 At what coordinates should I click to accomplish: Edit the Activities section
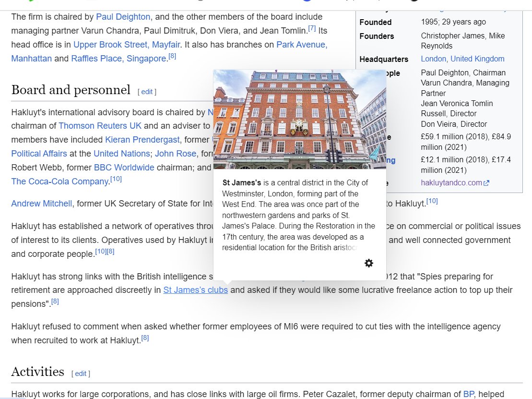(81, 374)
